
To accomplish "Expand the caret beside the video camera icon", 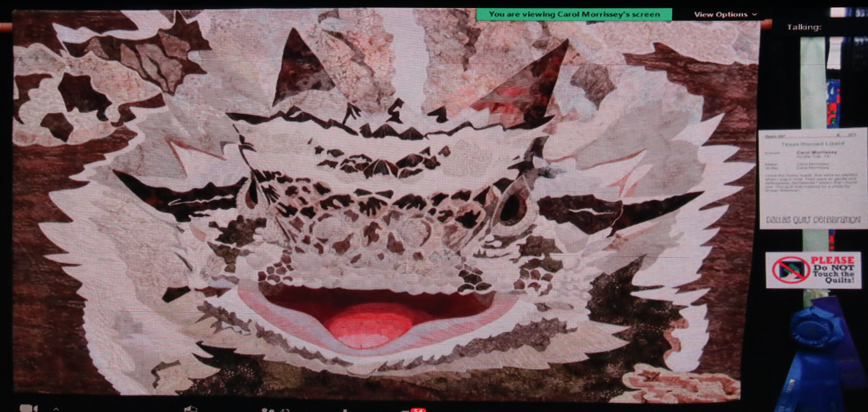I will pyautogui.click(x=56, y=409).
